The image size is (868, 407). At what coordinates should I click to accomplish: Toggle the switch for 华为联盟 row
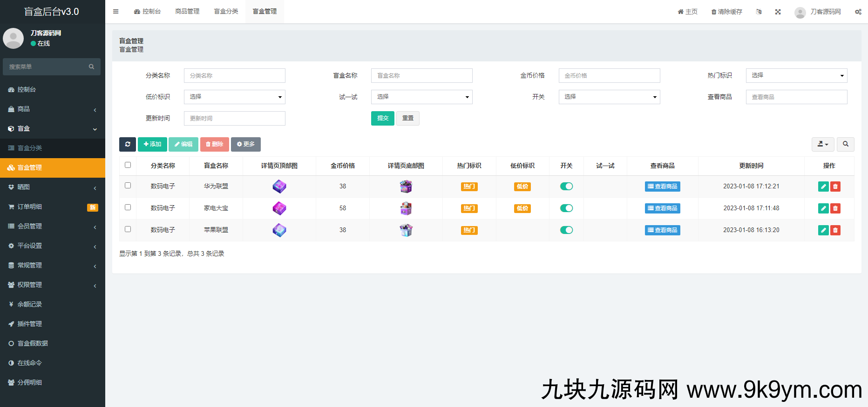(x=566, y=187)
